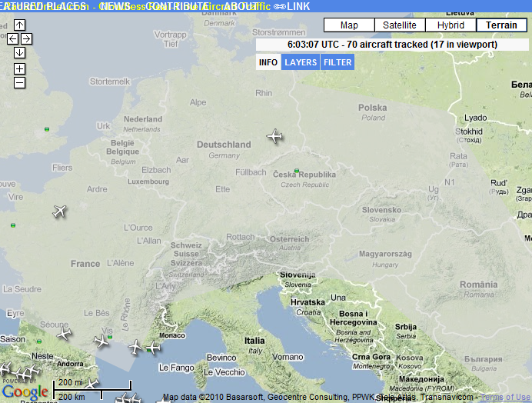The image size is (532, 403).
Task: Open the LAYERS tab
Action: pos(301,62)
